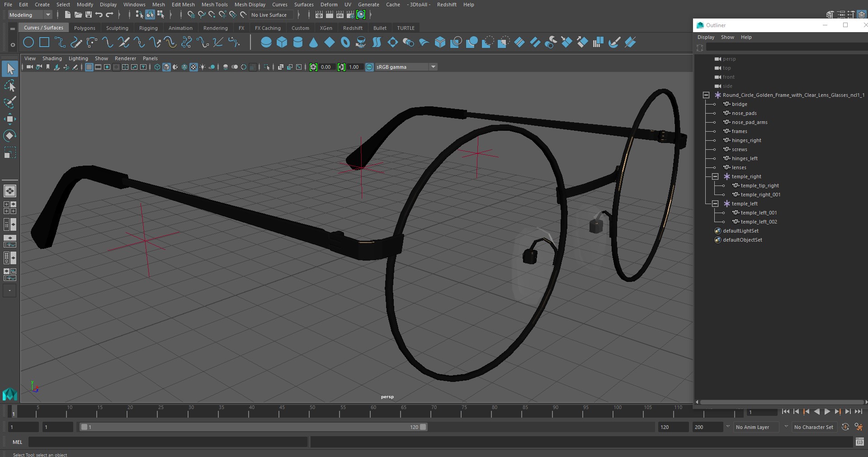Click the range slider bar handle at 120
Screen dimensions: 868x457
coord(423,427)
